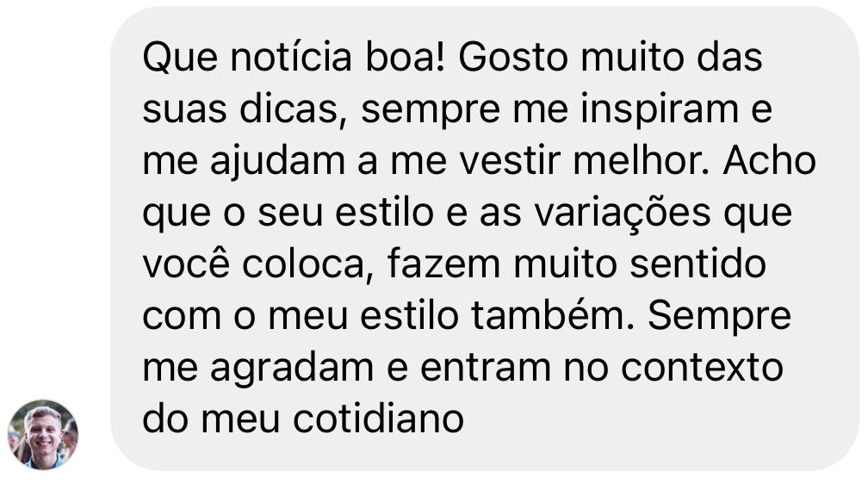Click the word 'Gosto' on the first line
Viewport: 868px width, 484px height.
(x=513, y=58)
